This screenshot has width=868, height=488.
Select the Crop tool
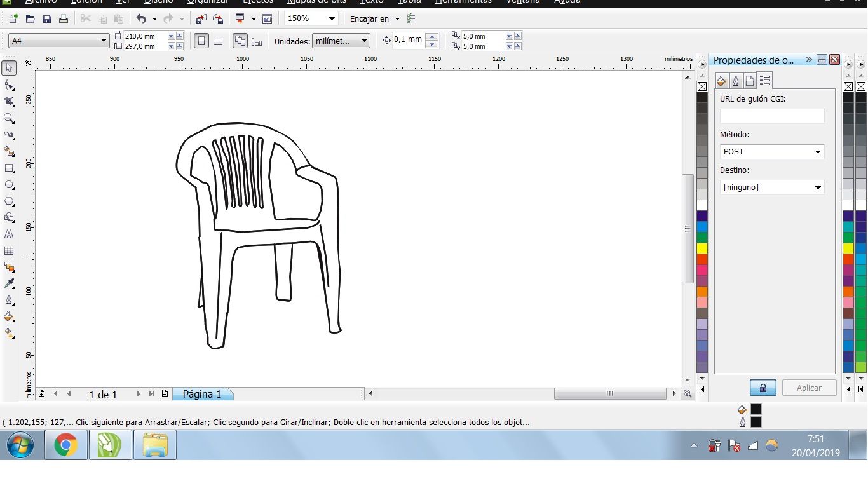[9, 102]
